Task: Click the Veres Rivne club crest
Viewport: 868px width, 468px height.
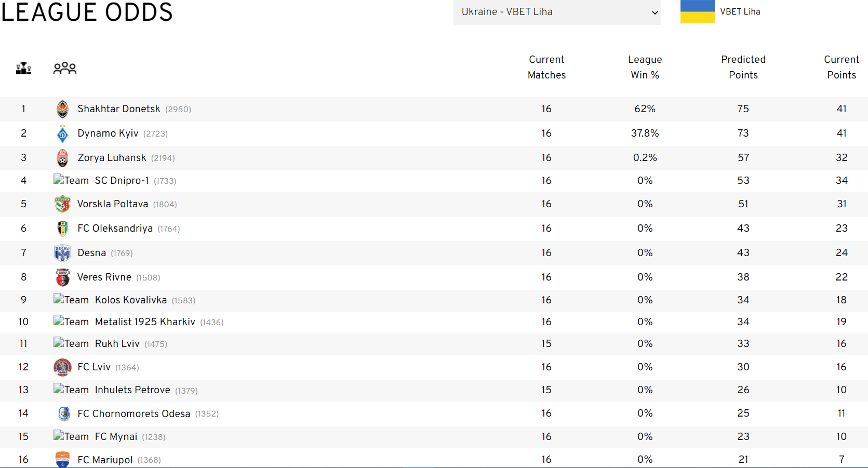Action: pyautogui.click(x=62, y=277)
